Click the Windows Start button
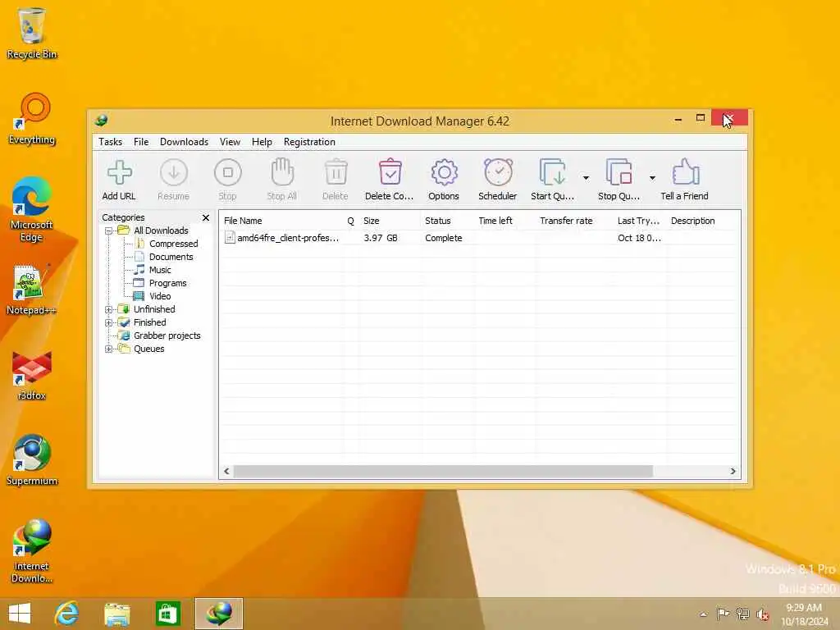The height and width of the screenshot is (630, 840). click(20, 614)
